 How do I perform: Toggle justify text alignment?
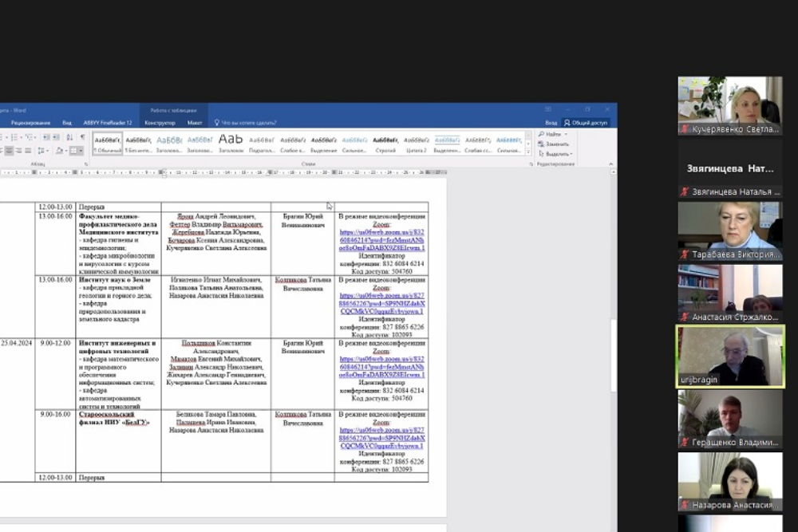pos(29,150)
